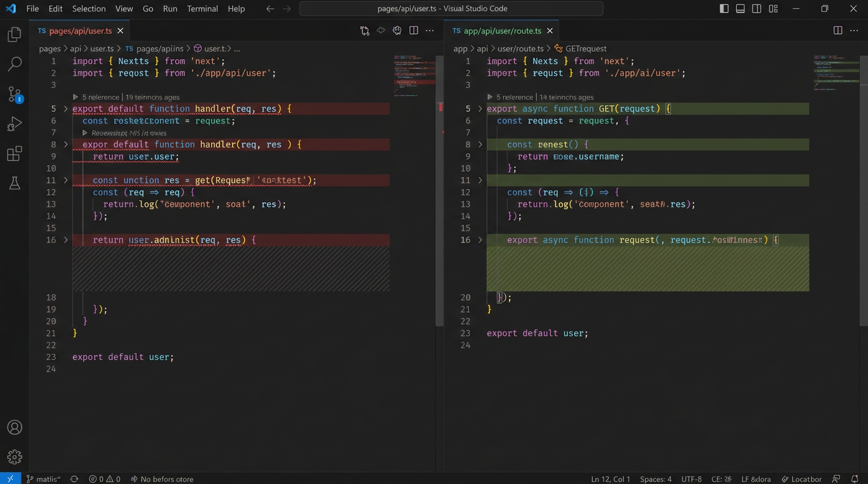
Task: Fold line 5 in right editor
Action: 480,109
